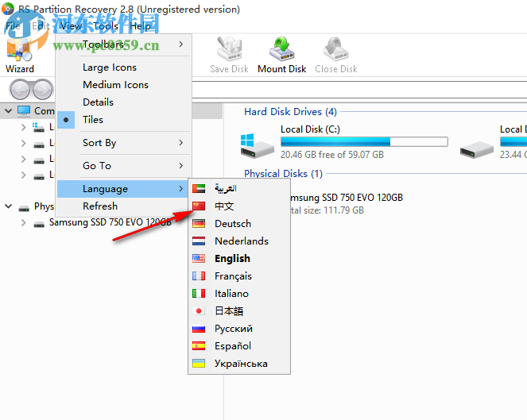
Task: Click the Save Disk toolbar icon
Action: [x=229, y=49]
